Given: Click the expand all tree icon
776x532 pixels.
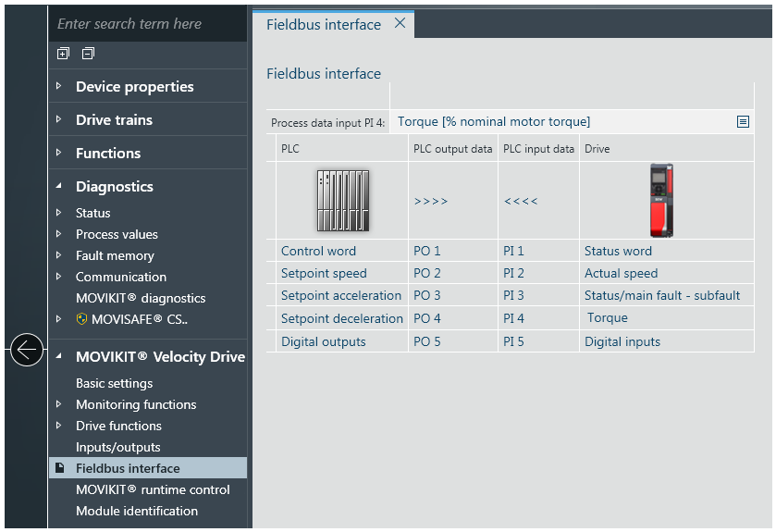Looking at the screenshot, I should point(63,54).
